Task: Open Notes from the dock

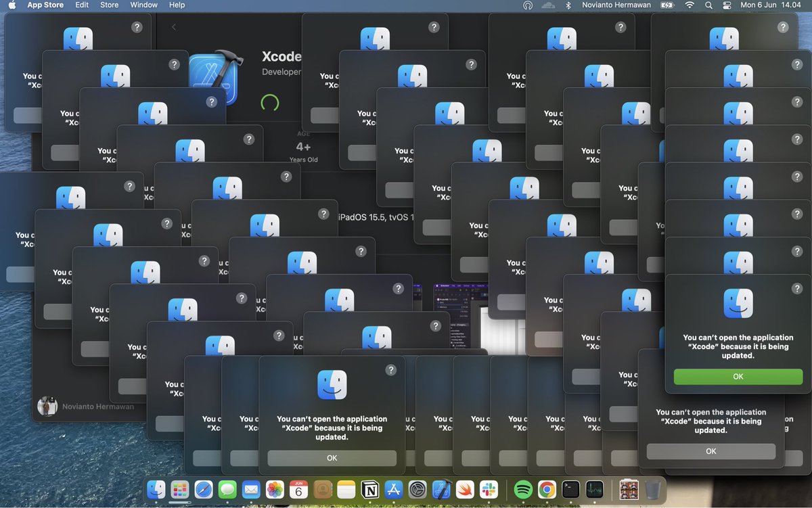Action: [x=346, y=489]
